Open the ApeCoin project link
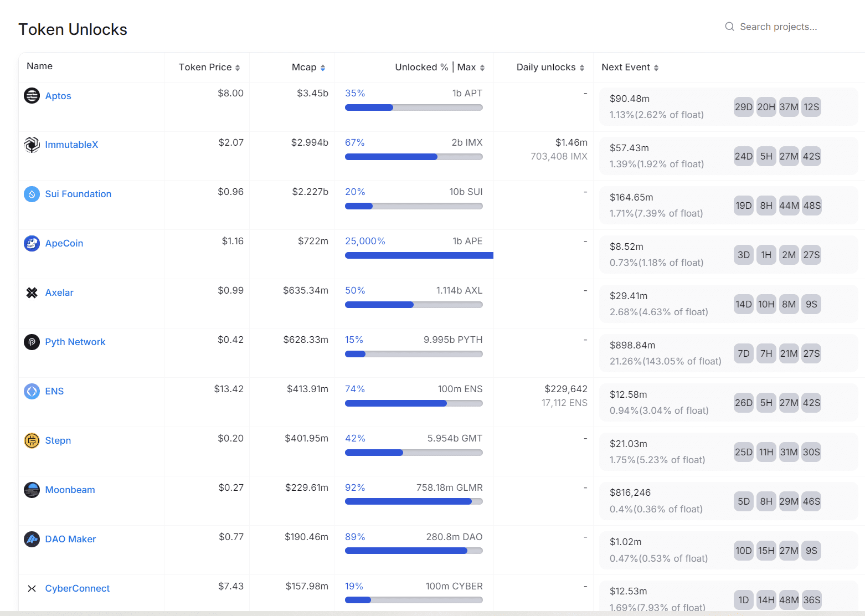Viewport: 865px width, 616px height. tap(64, 243)
